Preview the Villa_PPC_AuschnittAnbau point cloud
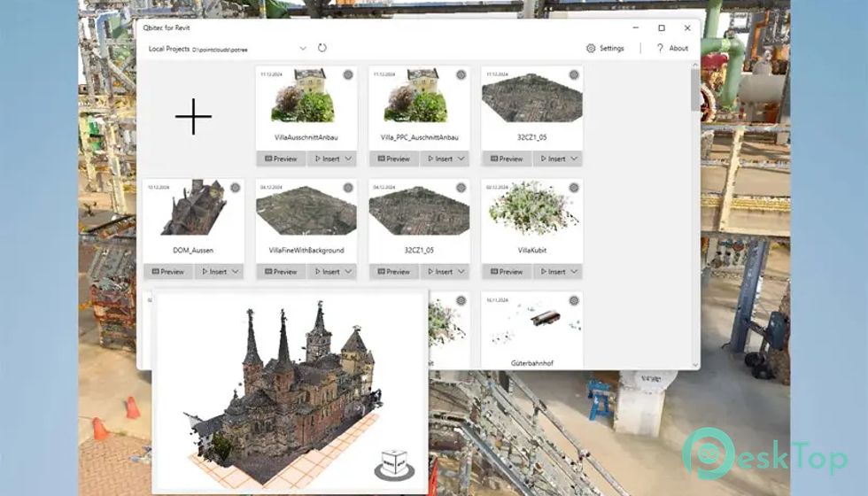868x496 pixels. (x=393, y=159)
